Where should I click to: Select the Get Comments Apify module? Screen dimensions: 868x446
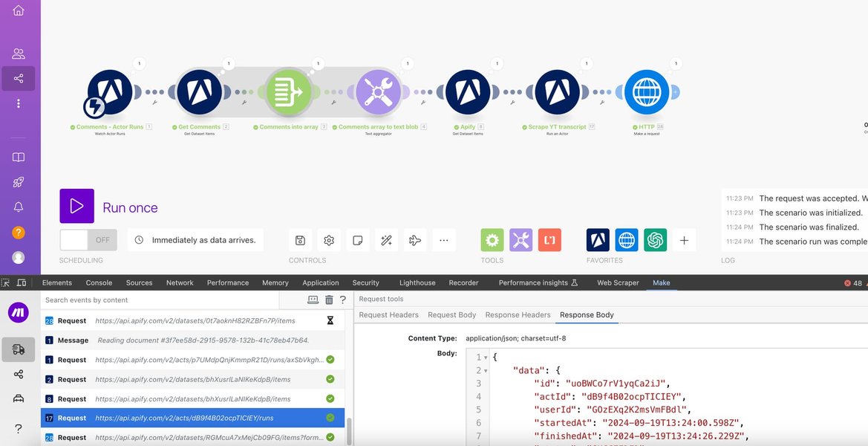(x=199, y=92)
